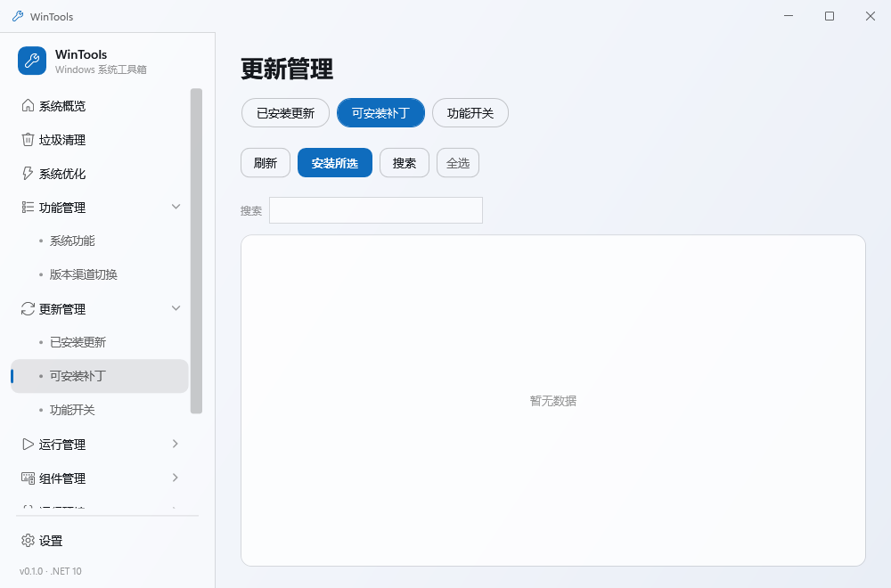
Task: Click the sidebar vertical scrollbar thumb
Action: pos(196,251)
